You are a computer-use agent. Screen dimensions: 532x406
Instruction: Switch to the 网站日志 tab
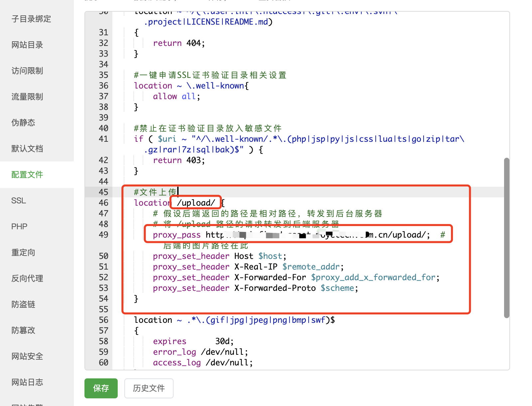(x=27, y=382)
